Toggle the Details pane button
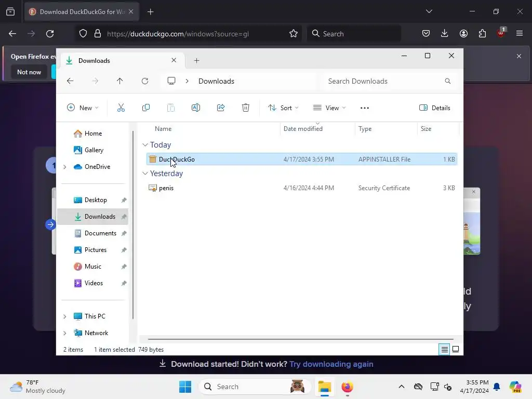Screen dimensions: 532x399 coord(435,108)
